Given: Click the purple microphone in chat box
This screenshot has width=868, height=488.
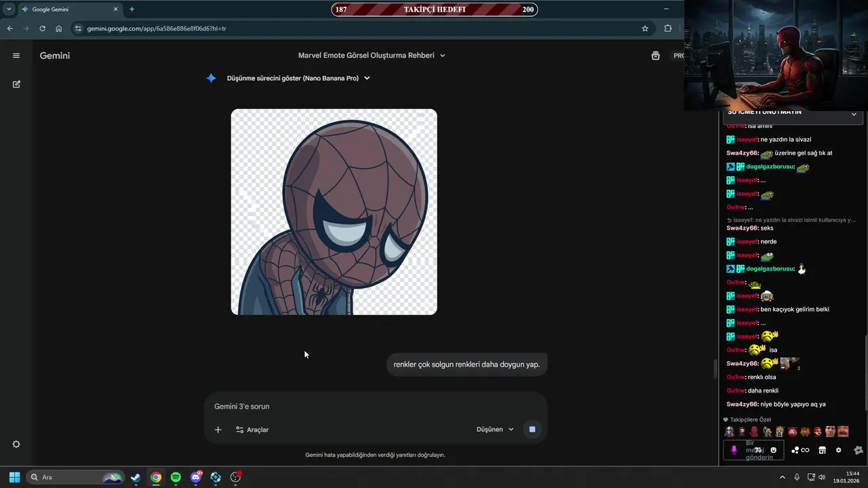Looking at the screenshot, I should click(734, 450).
